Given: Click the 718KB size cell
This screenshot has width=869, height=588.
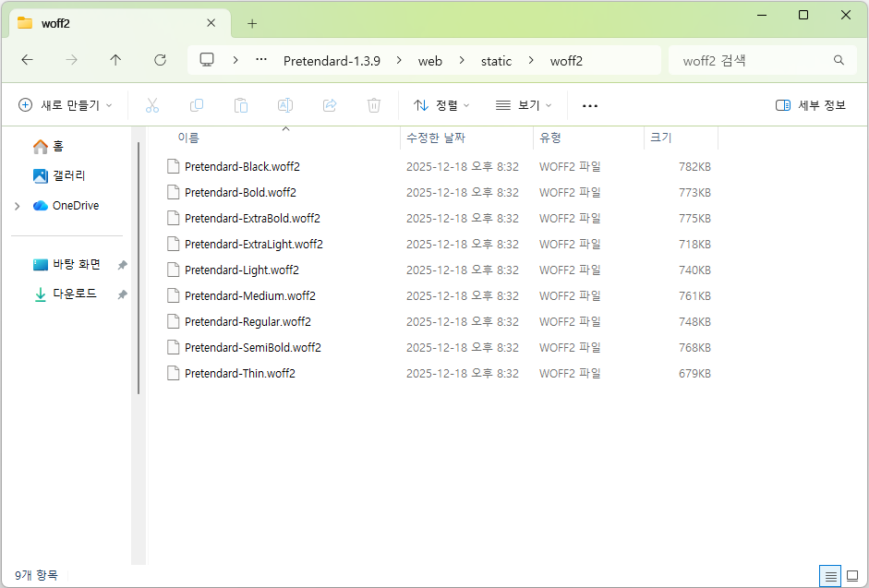Looking at the screenshot, I should pyautogui.click(x=694, y=245).
